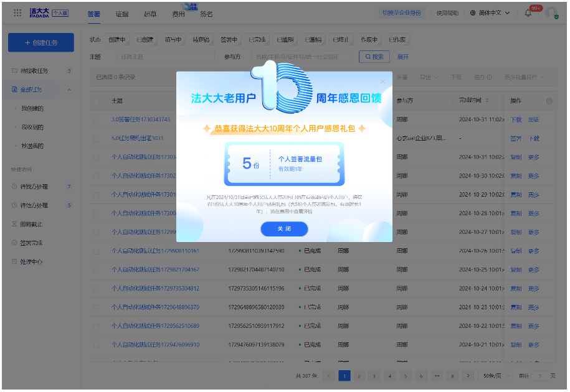Switch to the 签署 top tab
The image size is (570, 392).
[94, 14]
